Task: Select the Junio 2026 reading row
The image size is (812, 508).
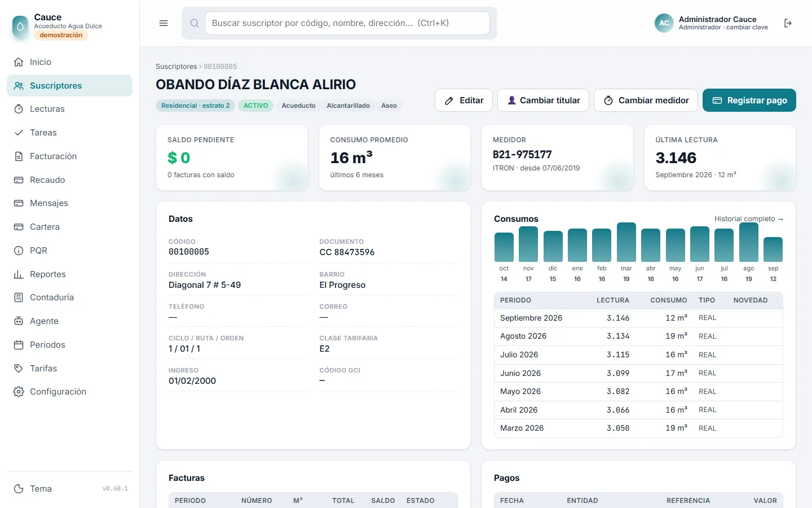Action: (638, 373)
